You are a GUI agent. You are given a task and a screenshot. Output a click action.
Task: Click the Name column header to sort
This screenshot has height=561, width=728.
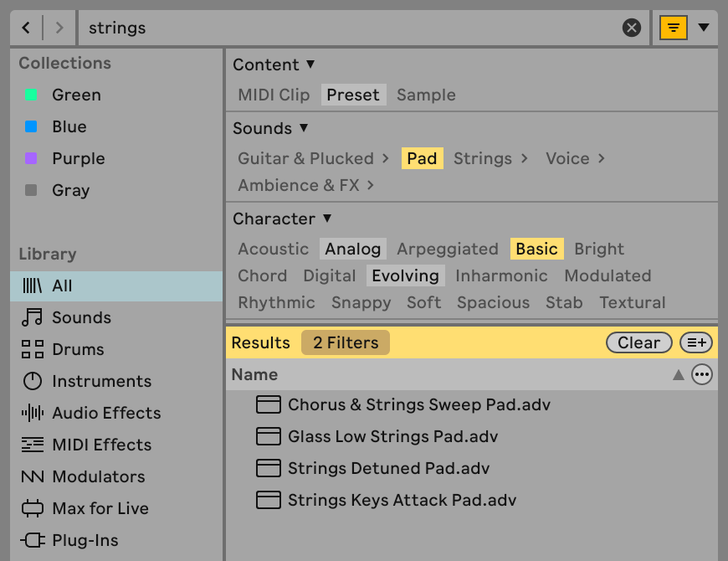click(254, 374)
